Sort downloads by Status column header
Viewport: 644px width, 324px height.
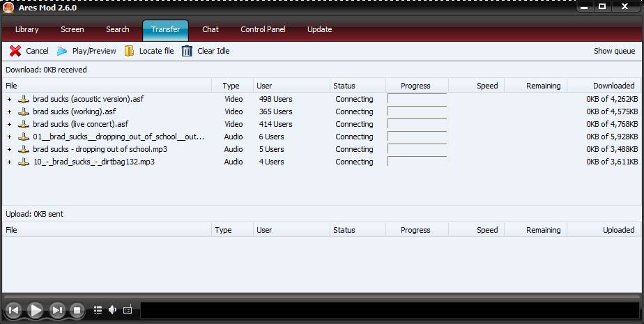(x=358, y=86)
